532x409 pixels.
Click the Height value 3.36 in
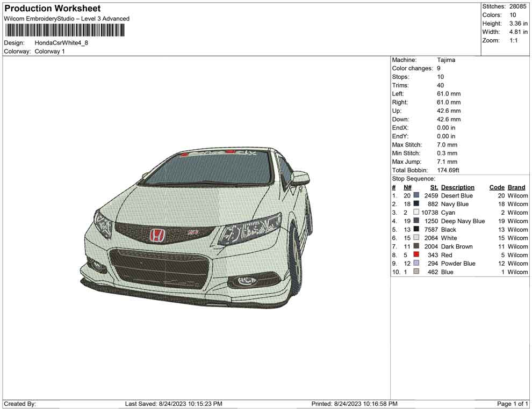[518, 24]
